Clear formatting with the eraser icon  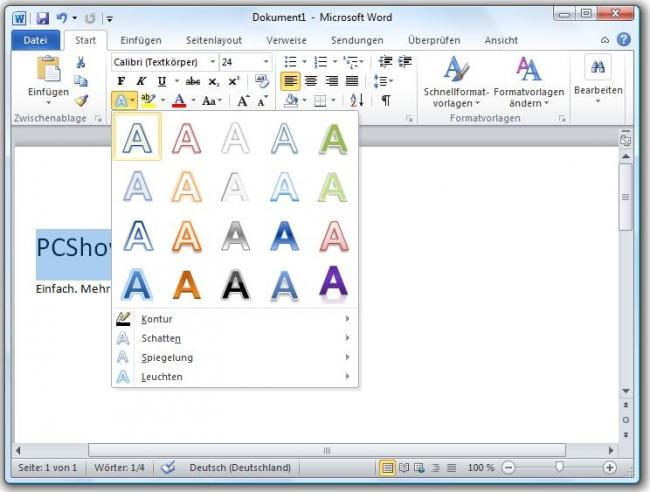click(262, 81)
